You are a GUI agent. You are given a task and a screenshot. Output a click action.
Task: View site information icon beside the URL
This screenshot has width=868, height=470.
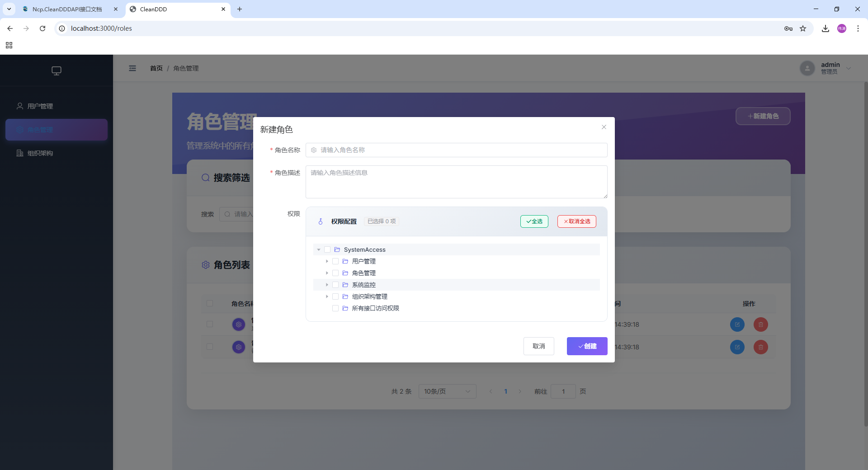click(62, 28)
